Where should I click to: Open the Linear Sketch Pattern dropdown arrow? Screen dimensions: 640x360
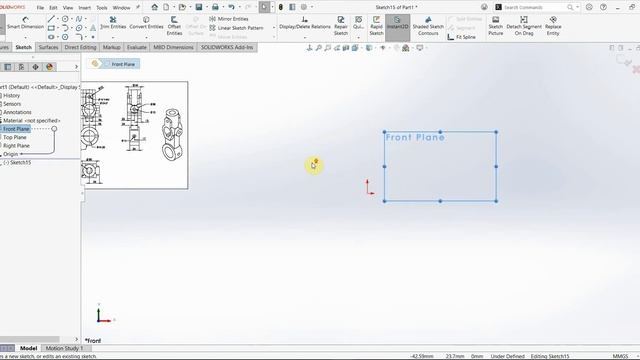pos(273,28)
